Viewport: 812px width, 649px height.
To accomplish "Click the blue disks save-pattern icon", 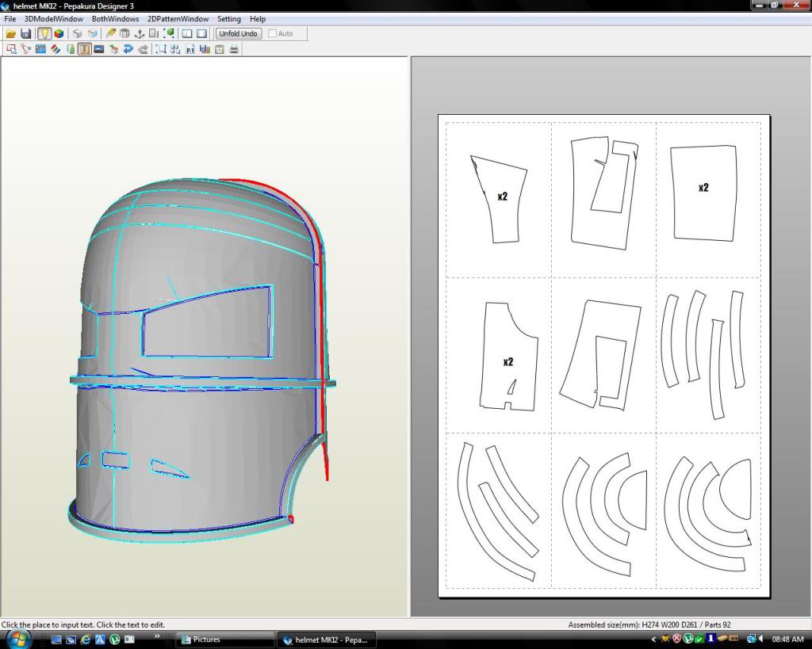I will pyautogui.click(x=205, y=49).
